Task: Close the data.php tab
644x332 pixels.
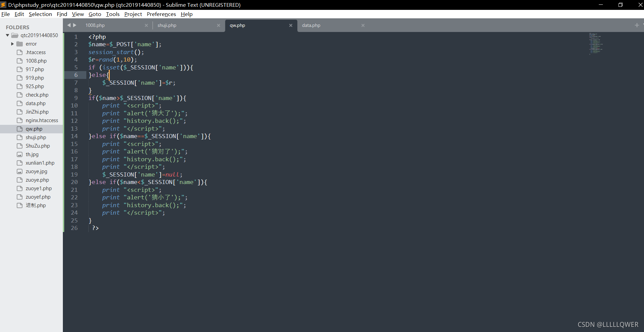Action: (363, 26)
